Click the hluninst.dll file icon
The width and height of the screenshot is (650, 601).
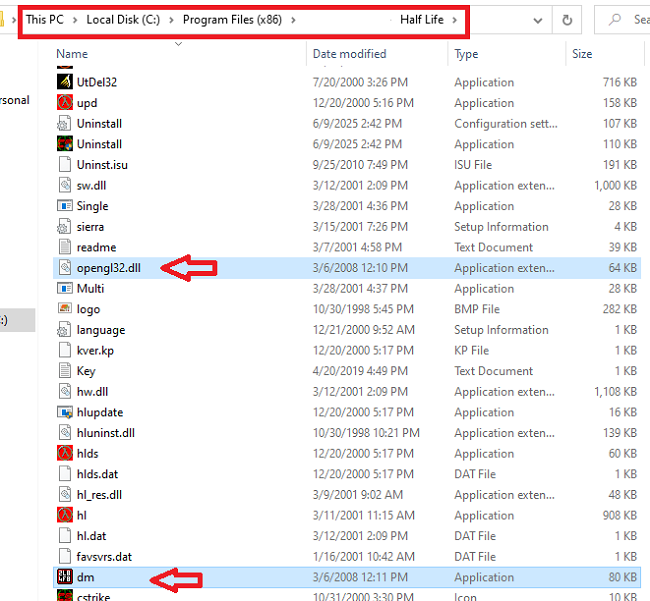point(65,433)
